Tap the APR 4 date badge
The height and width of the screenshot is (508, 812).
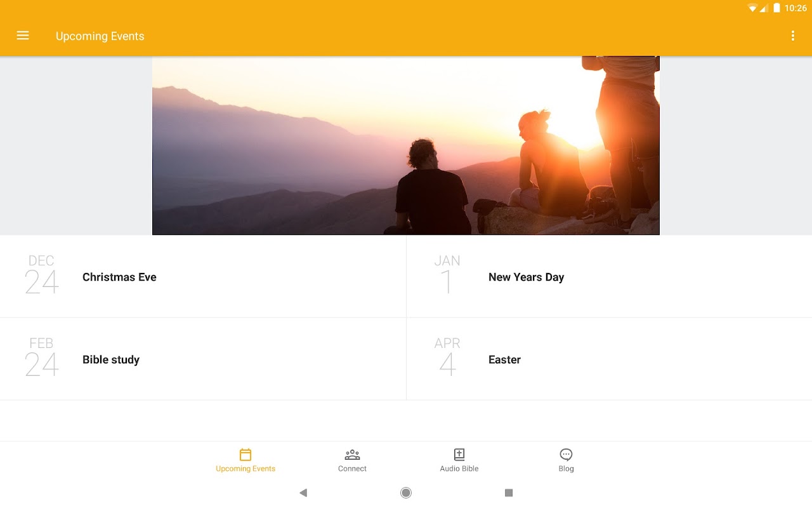447,357
